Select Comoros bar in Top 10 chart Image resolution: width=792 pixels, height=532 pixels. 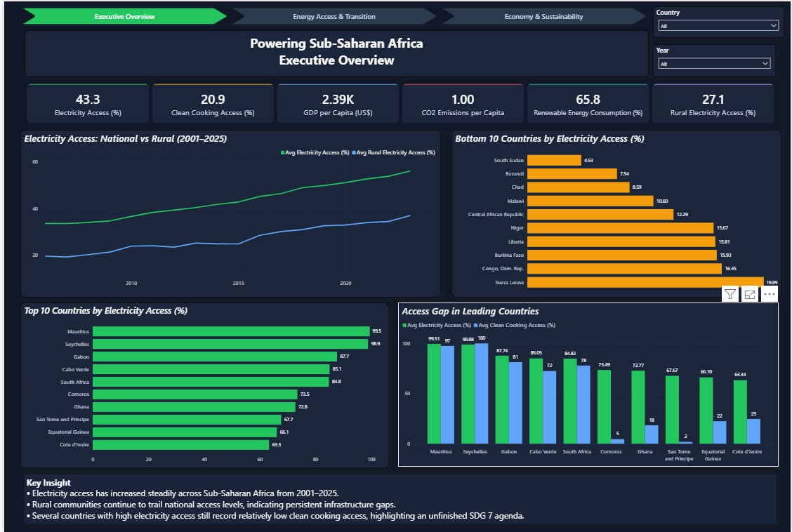click(195, 394)
